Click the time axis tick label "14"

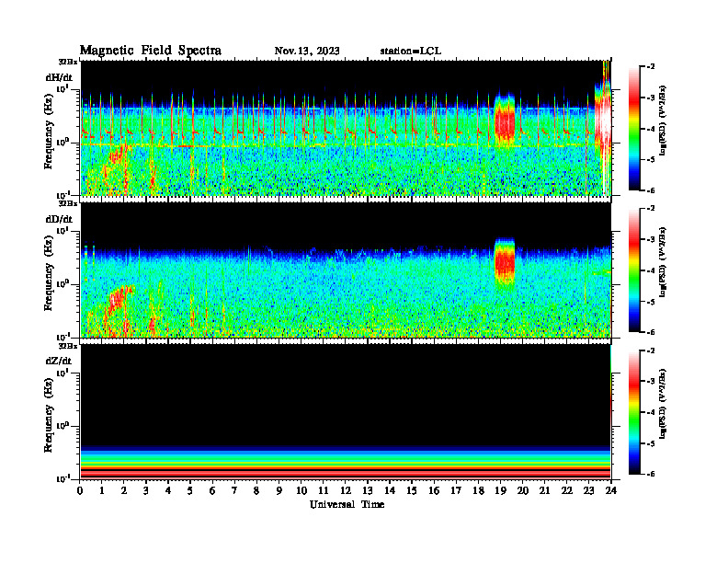390,491
